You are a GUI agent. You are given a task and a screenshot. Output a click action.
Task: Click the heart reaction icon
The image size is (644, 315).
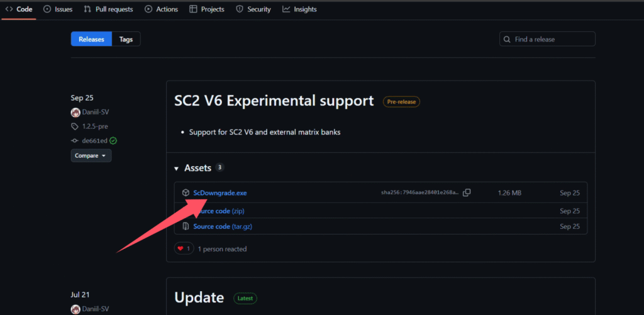point(180,248)
